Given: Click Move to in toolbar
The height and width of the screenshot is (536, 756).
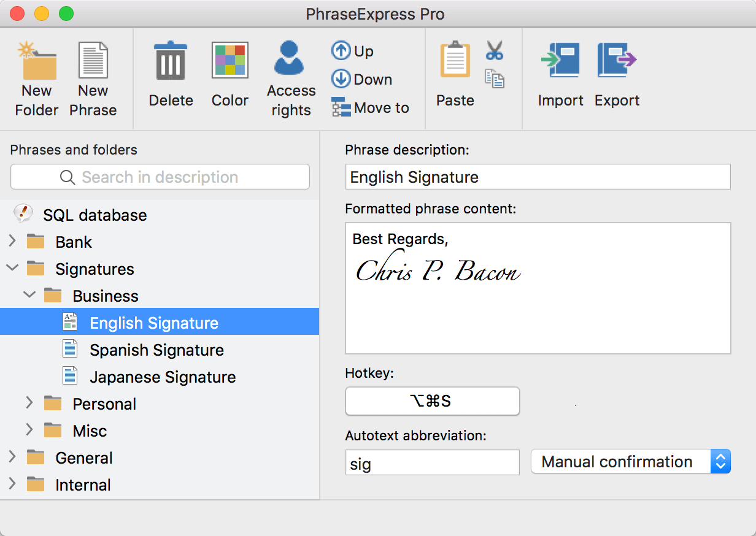Looking at the screenshot, I should pos(370,108).
